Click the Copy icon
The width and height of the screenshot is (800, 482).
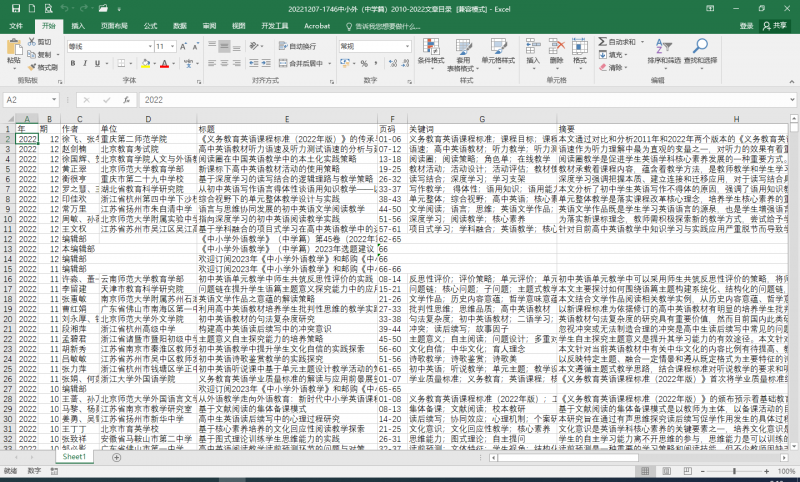point(32,54)
